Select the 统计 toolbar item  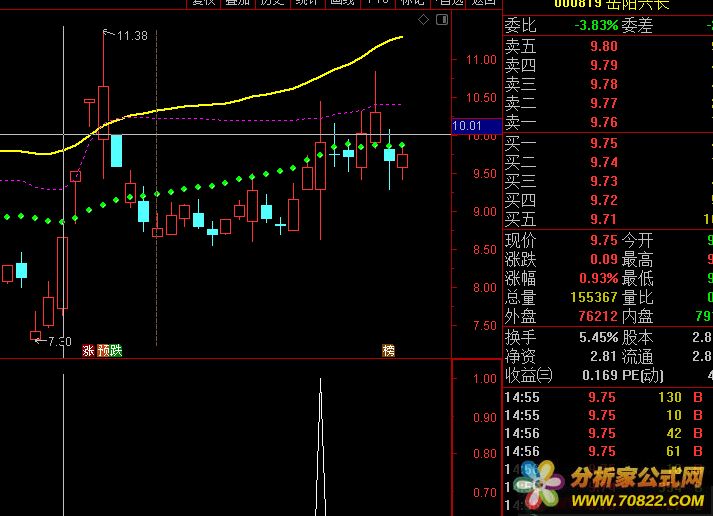point(307,2)
